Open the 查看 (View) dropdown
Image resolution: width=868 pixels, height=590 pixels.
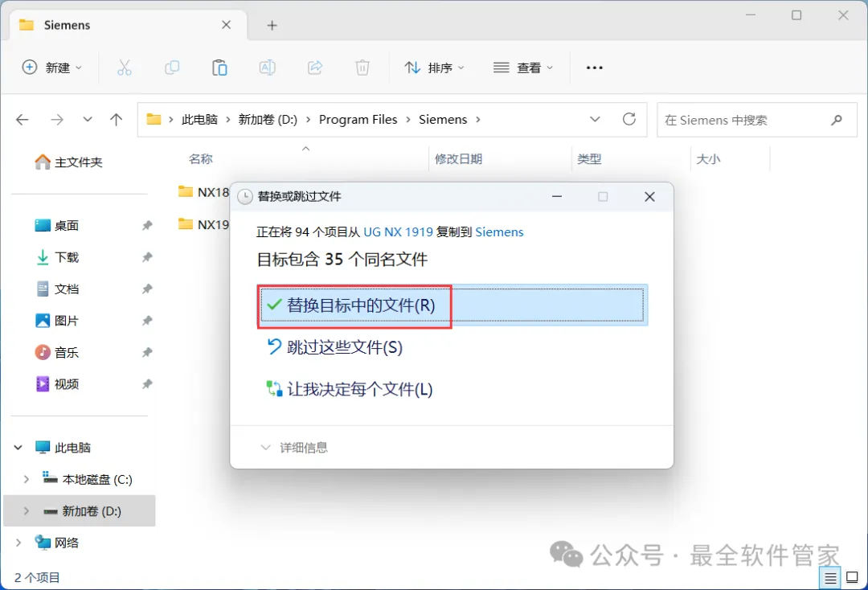[523, 68]
